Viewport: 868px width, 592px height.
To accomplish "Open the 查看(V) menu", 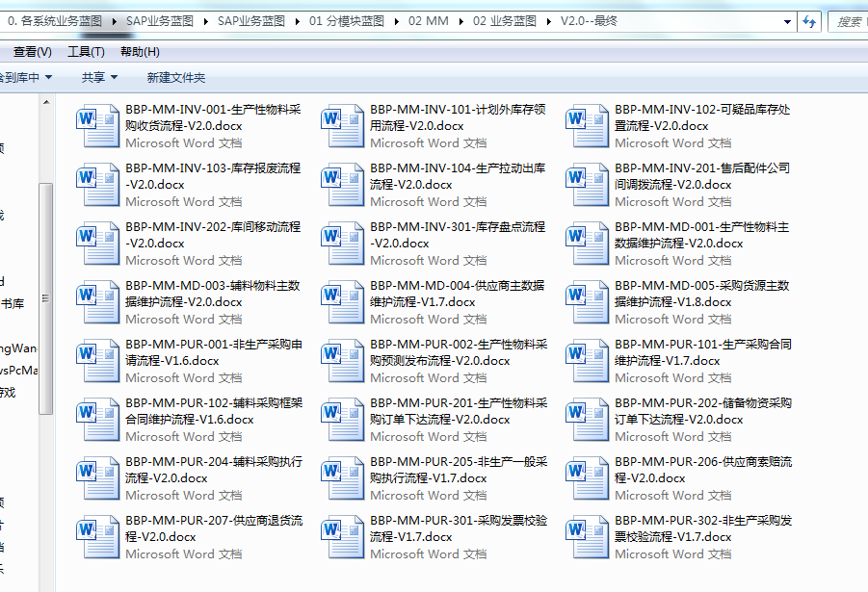I will (x=32, y=52).
